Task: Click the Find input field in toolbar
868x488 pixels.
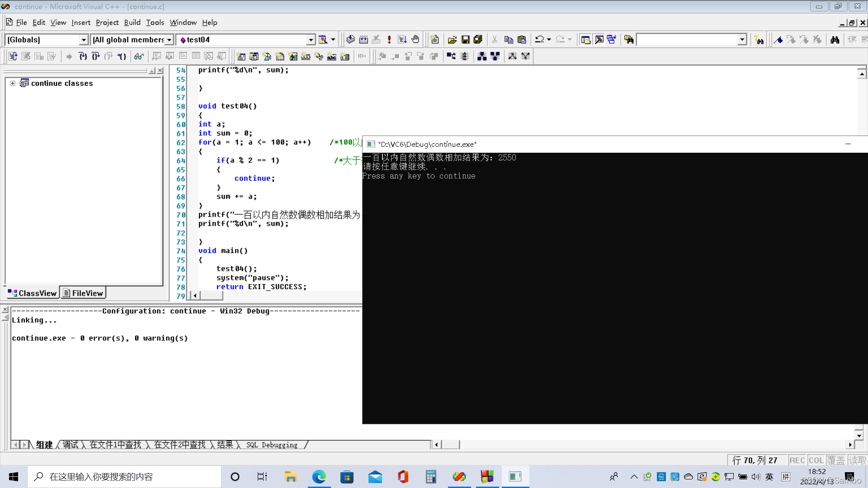Action: 686,40
